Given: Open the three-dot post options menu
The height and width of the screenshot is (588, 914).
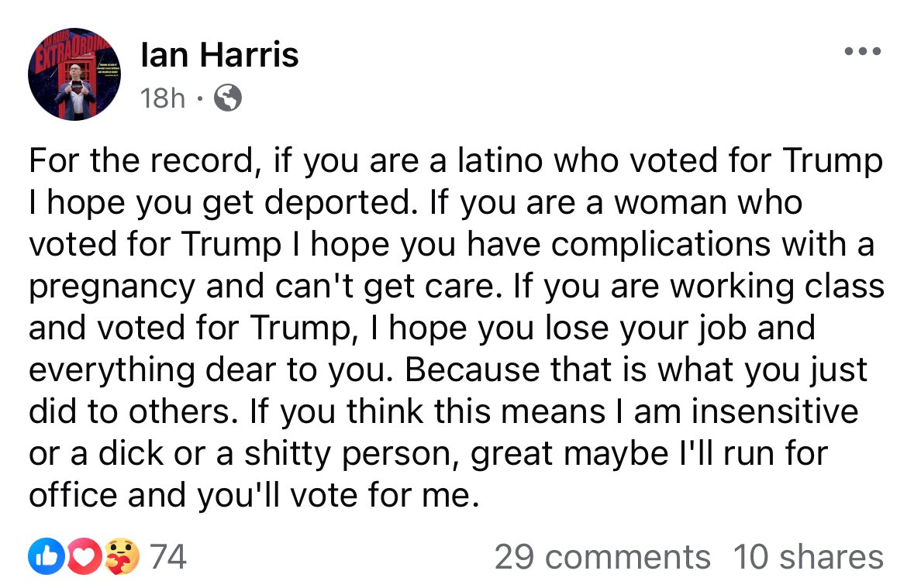Looking at the screenshot, I should (863, 52).
